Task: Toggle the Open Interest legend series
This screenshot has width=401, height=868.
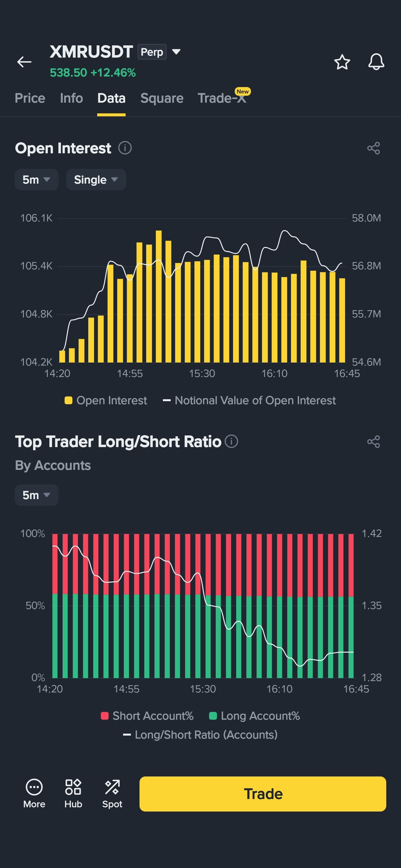Action: [x=106, y=400]
